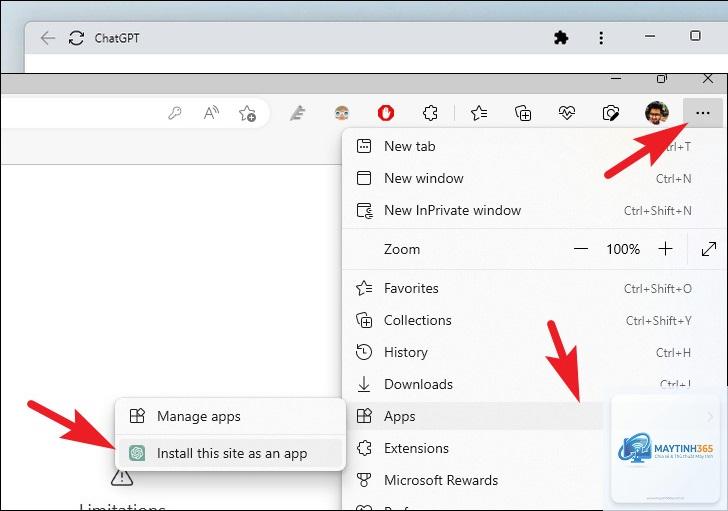The width and height of the screenshot is (728, 511).
Task: Maximize the ChatGPT app window
Action: 695,36
